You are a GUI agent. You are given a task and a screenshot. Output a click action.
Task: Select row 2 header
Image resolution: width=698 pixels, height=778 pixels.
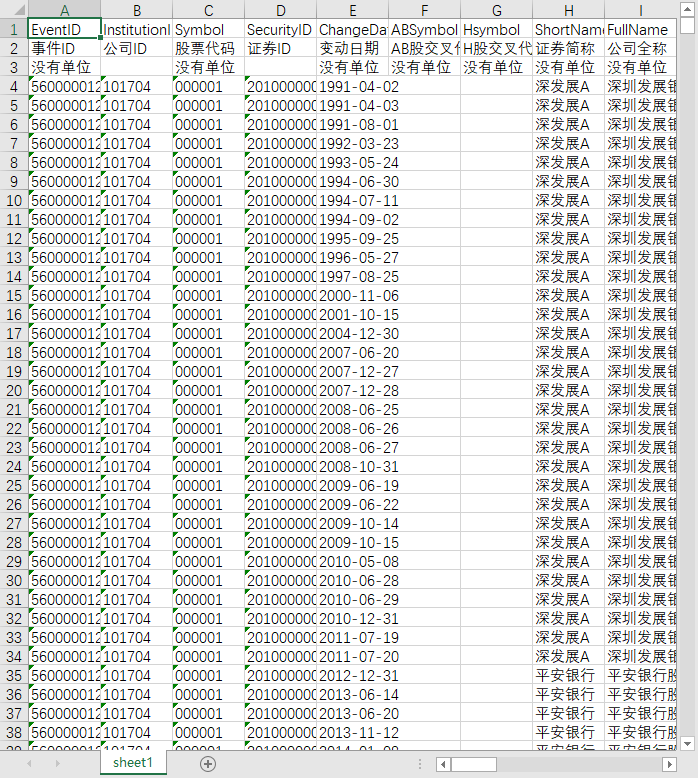tap(14, 48)
